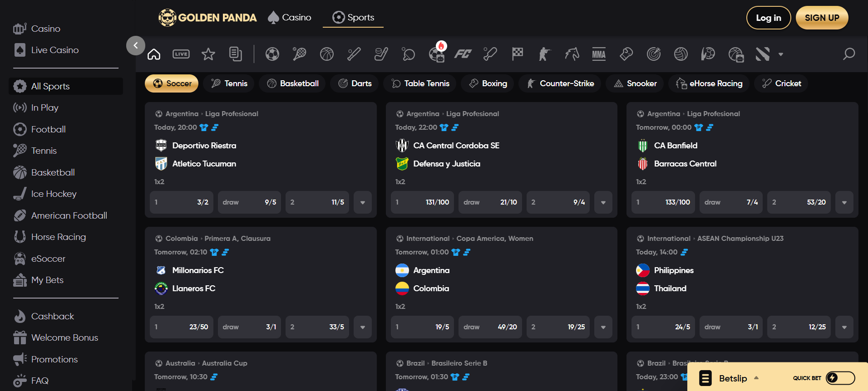Image resolution: width=868 pixels, height=391 pixels.
Task: Open the LIVE events icon
Action: pyautogui.click(x=181, y=54)
